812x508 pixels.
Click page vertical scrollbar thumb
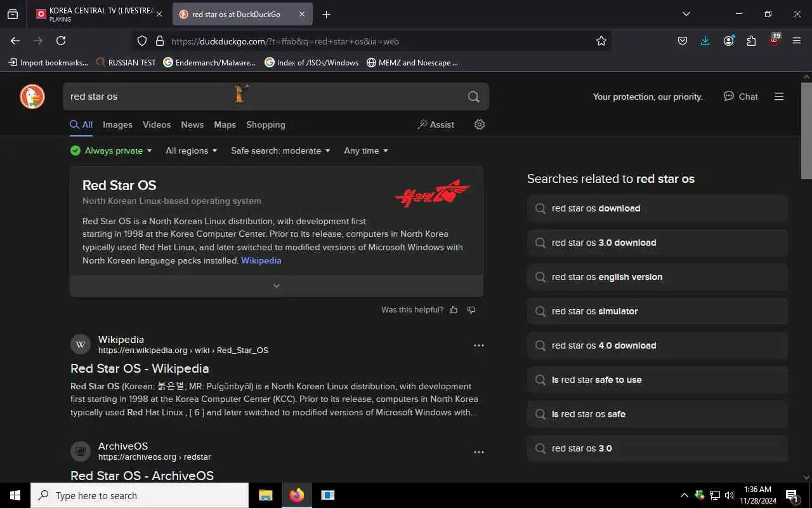806,130
